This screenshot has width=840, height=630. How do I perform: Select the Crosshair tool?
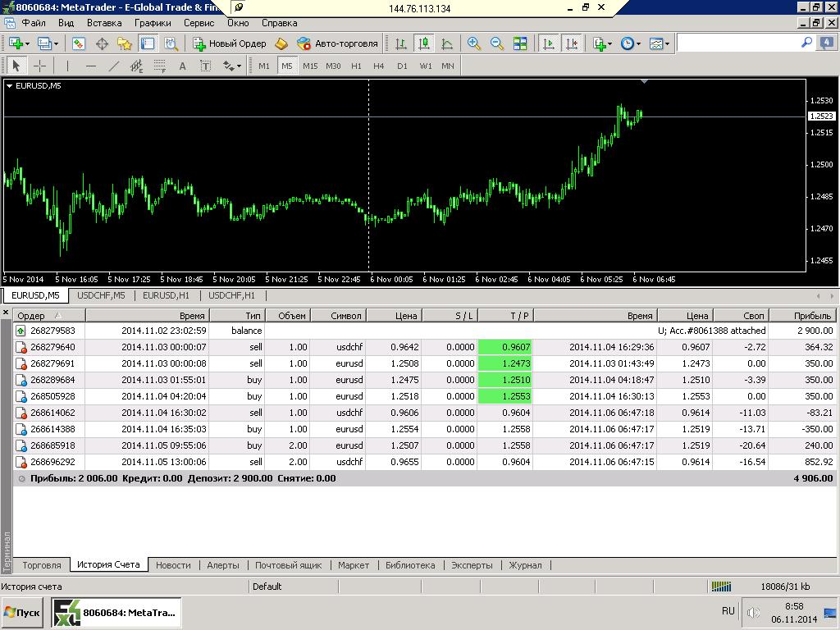39,66
